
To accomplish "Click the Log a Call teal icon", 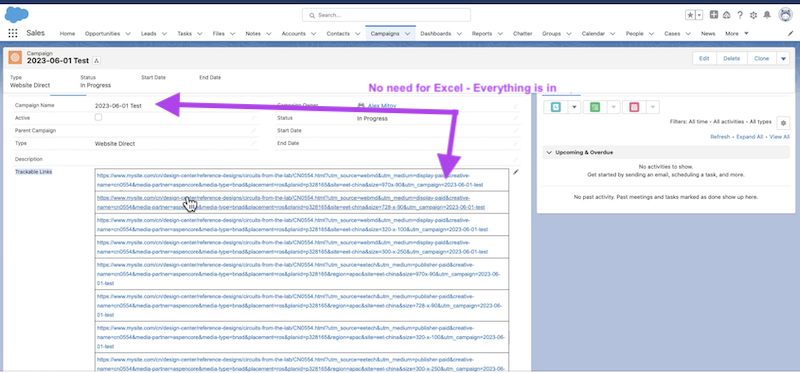I will click(x=556, y=107).
